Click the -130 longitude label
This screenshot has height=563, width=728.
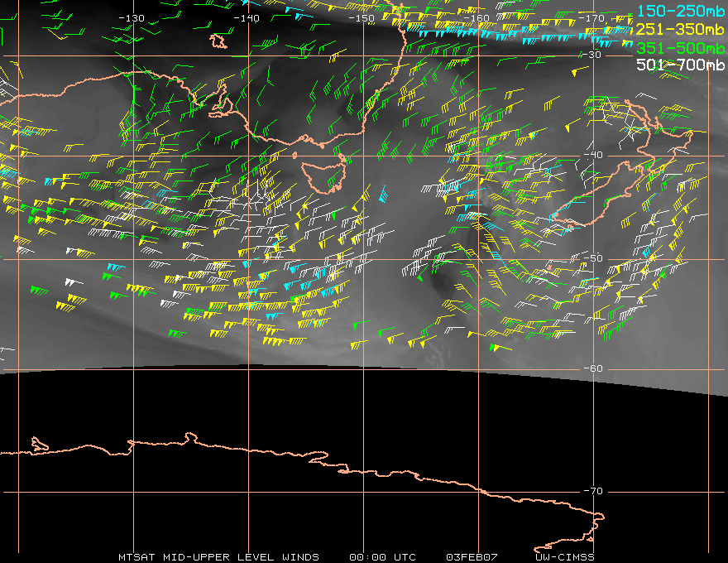pos(132,18)
